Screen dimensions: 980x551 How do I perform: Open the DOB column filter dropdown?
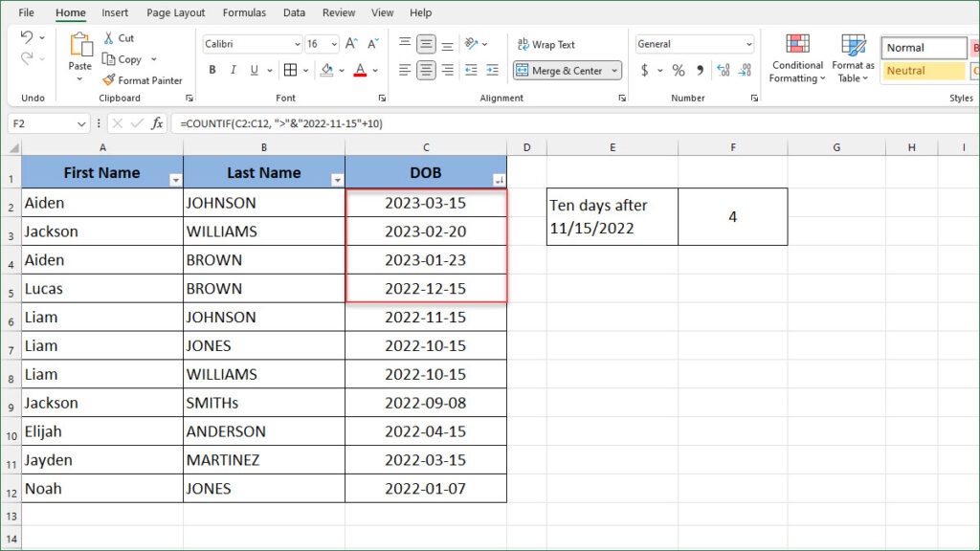499,180
